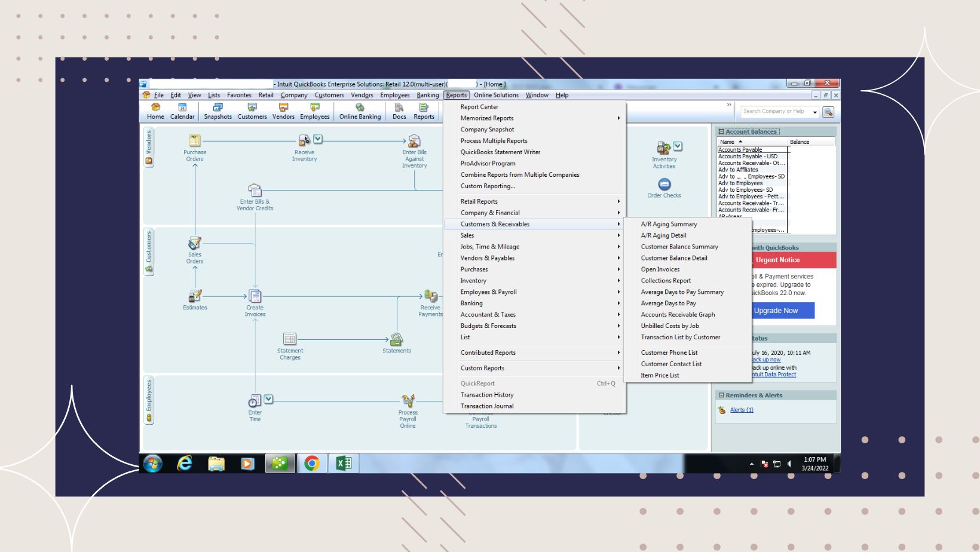The image size is (980, 552).
Task: Open Snapshots from the toolbar
Action: [218, 111]
